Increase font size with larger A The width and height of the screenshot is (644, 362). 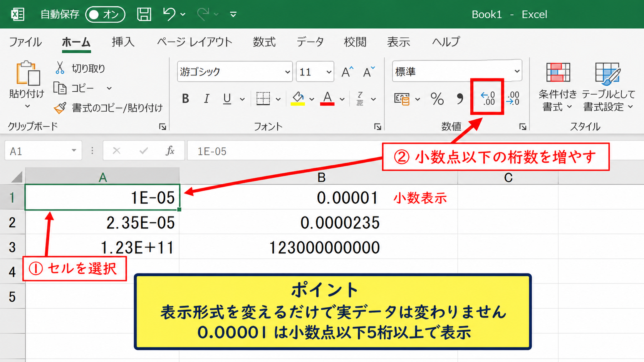pyautogui.click(x=347, y=72)
